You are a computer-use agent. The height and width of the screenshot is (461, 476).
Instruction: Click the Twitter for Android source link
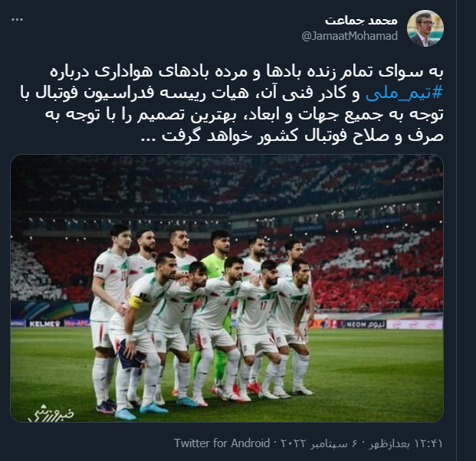click(222, 443)
